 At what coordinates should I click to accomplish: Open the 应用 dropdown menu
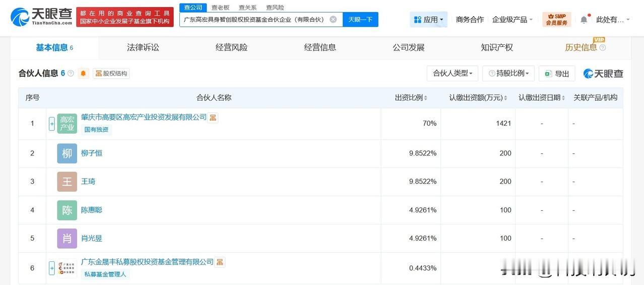(428, 20)
